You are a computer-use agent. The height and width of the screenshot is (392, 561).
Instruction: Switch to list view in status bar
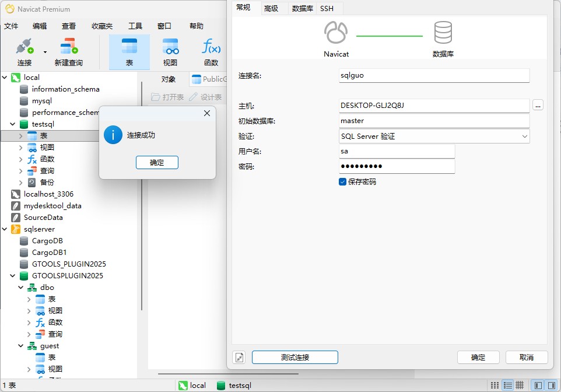(x=495, y=385)
